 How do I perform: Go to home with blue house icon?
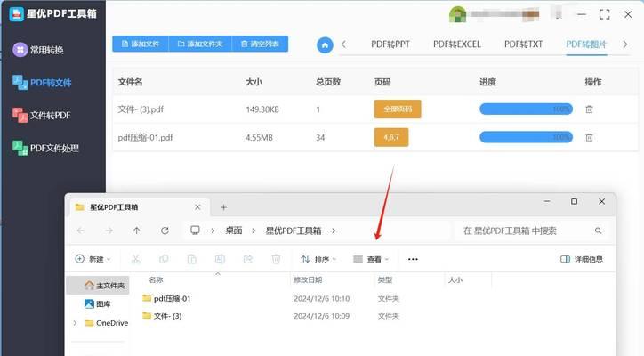(x=325, y=44)
